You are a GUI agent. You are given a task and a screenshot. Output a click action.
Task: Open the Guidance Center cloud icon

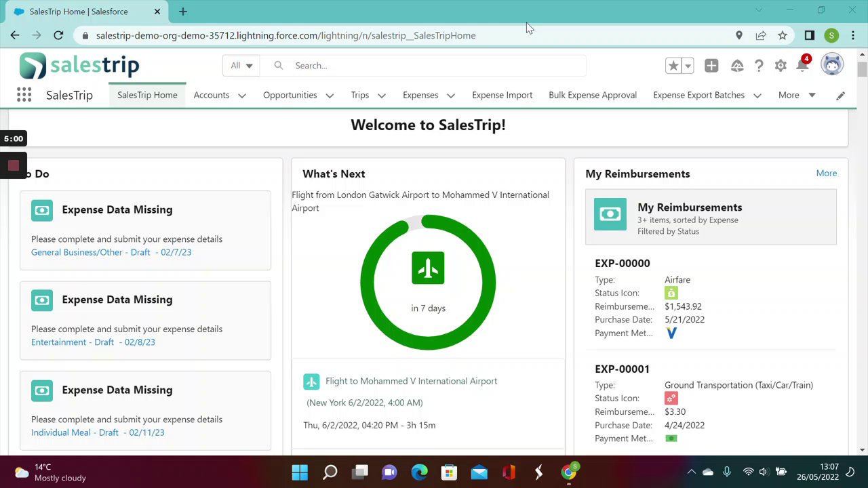point(737,66)
